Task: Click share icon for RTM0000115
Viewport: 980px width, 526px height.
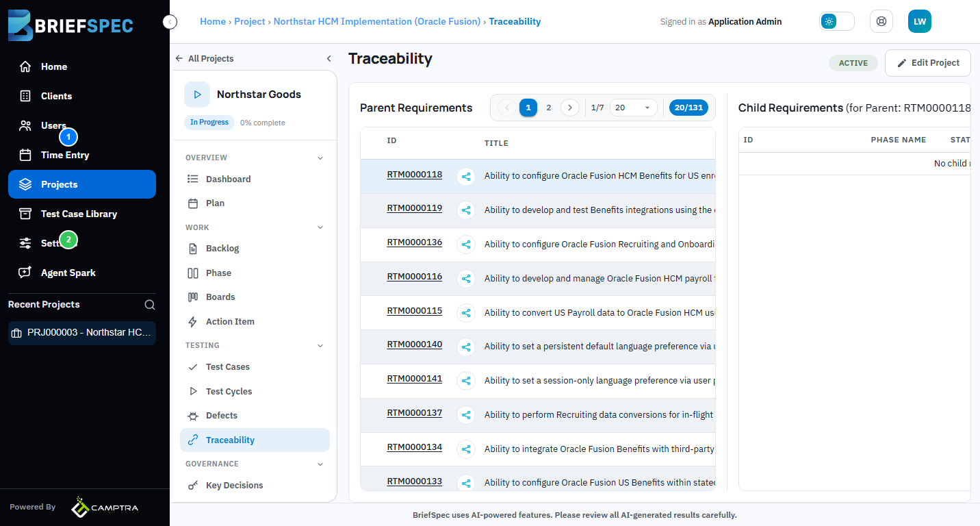Action: [x=466, y=313]
